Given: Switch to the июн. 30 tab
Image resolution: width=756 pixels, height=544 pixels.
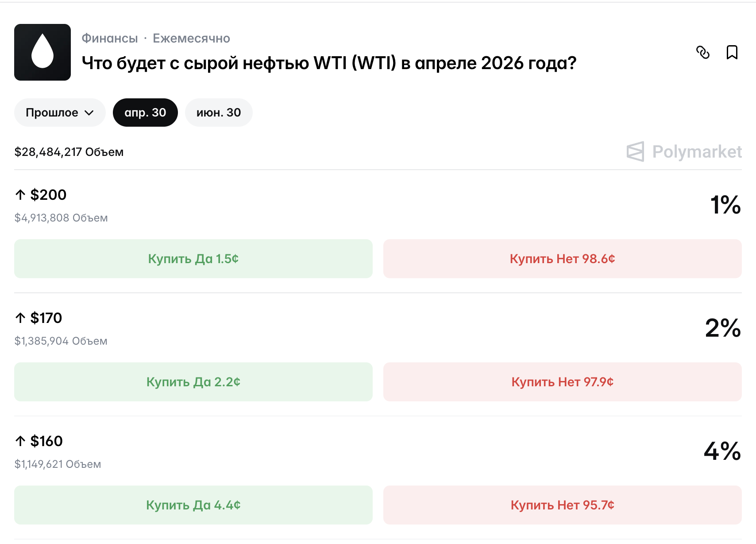Looking at the screenshot, I should click(x=219, y=113).
